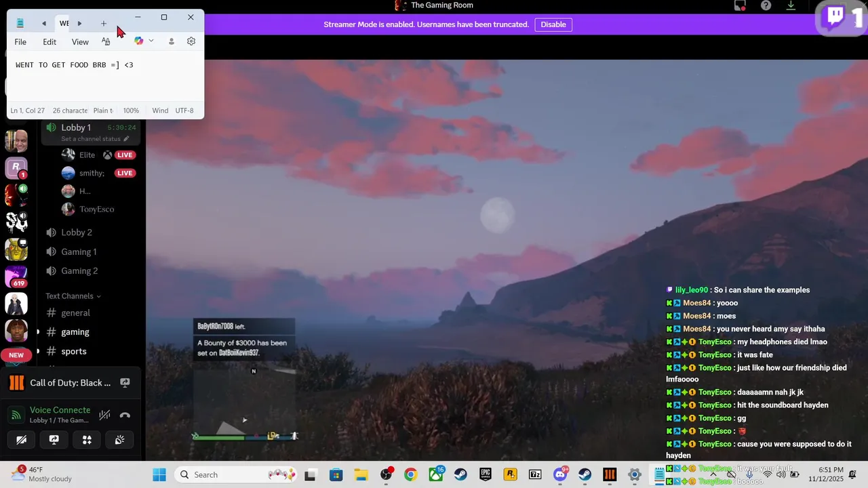
Task: Open Notepad account profile icon
Action: (172, 41)
